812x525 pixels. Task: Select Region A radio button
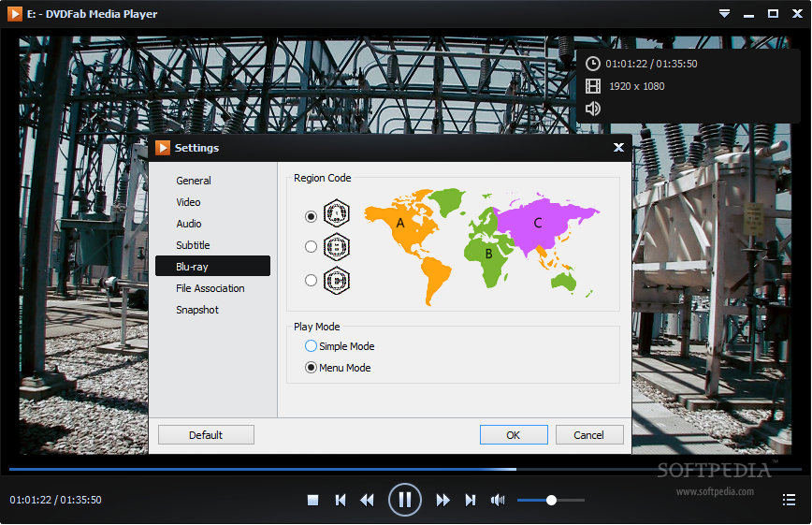(311, 216)
